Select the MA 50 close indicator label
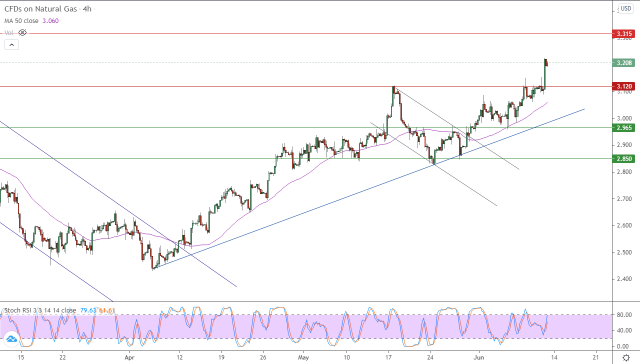 pyautogui.click(x=21, y=21)
